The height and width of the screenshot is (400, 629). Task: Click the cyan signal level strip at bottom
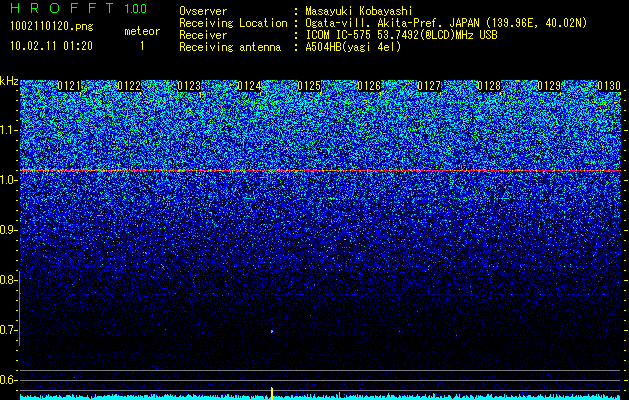coord(320,397)
